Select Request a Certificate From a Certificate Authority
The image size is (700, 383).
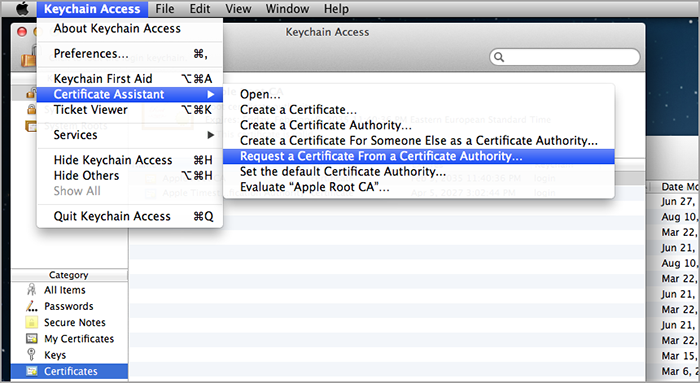coord(419,156)
